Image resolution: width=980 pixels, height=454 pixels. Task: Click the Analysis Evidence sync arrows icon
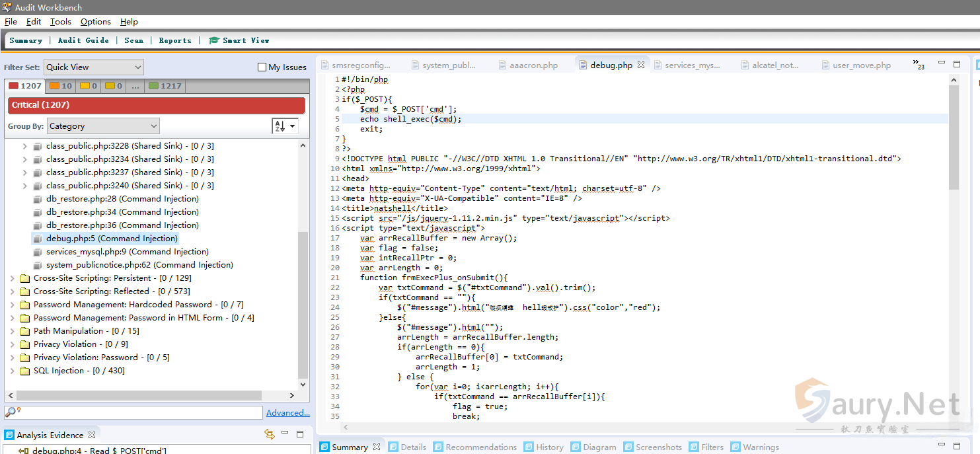pos(269,434)
